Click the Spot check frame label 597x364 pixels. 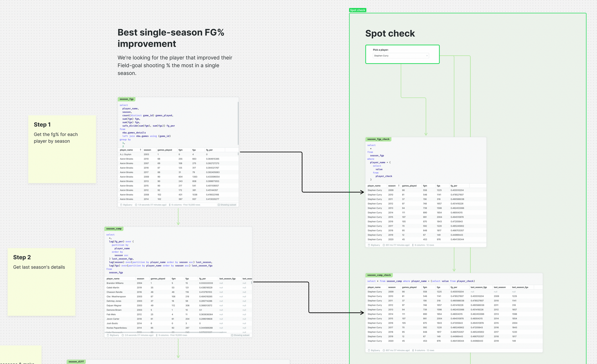[x=358, y=10]
